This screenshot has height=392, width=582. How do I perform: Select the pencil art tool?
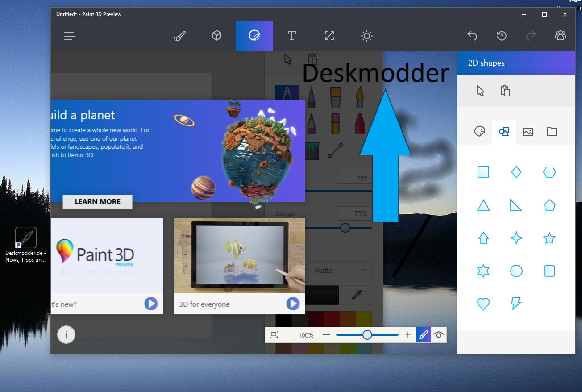tap(312, 124)
